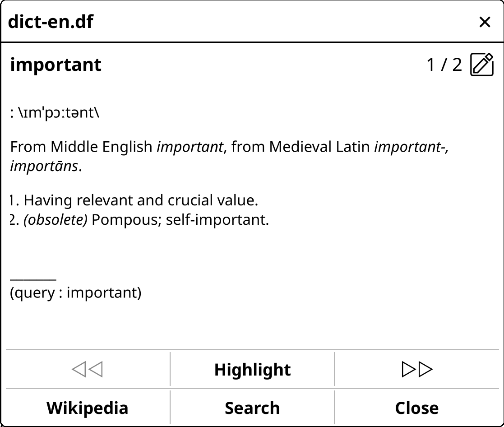This screenshot has width=504, height=427.
Task: Highlight the selected word
Action: coord(252,369)
